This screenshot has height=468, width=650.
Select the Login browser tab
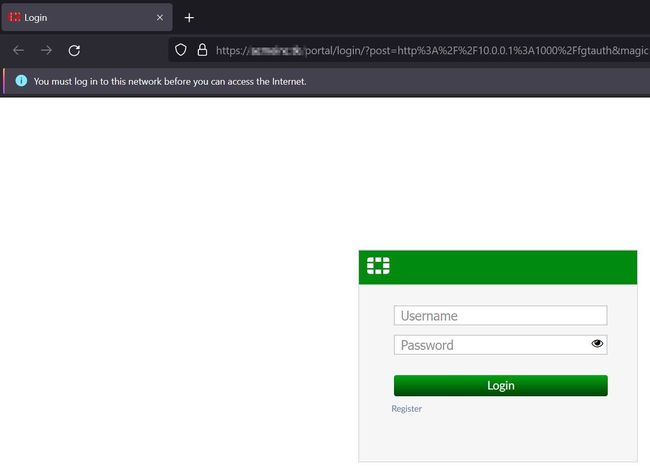[x=87, y=17]
